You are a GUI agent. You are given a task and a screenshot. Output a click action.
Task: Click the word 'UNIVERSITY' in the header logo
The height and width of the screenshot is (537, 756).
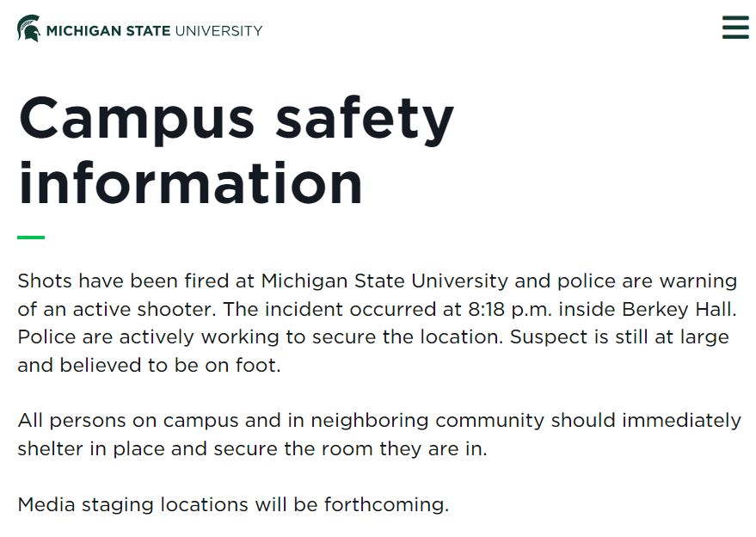point(219,31)
